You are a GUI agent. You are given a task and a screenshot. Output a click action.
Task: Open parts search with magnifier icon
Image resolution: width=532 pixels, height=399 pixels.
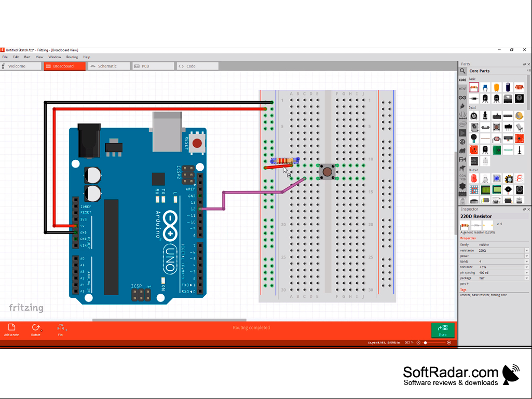coord(463,71)
